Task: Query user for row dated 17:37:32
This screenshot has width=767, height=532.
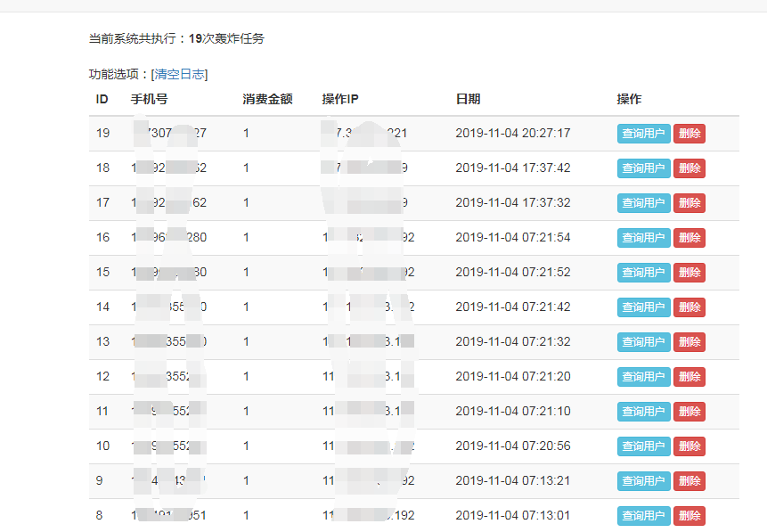Action: [643, 203]
